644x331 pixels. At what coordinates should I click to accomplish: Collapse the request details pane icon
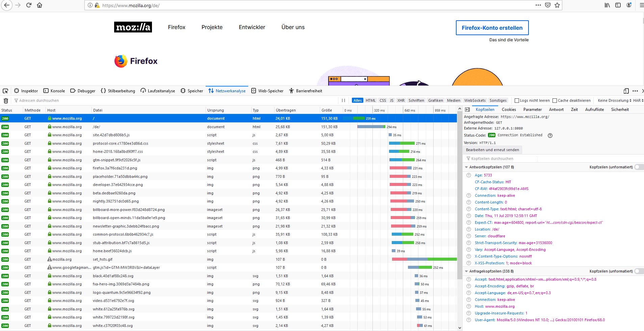coord(467,110)
